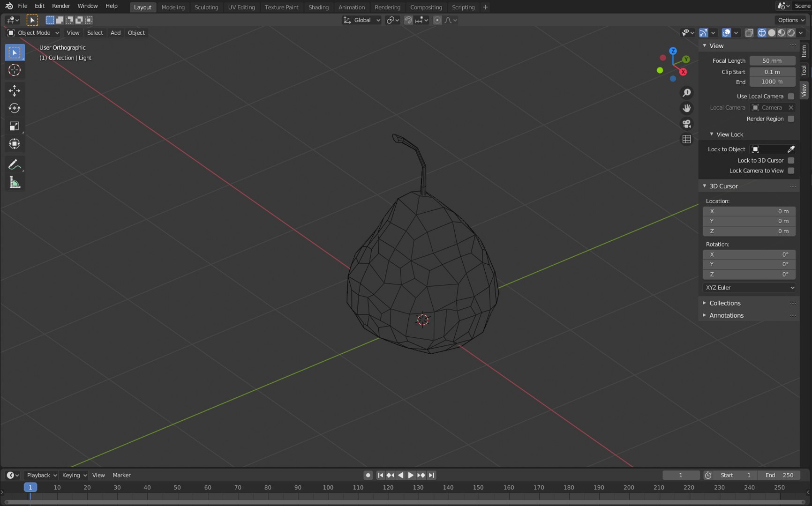Toggle the camera view icon
The image size is (812, 506).
[687, 124]
